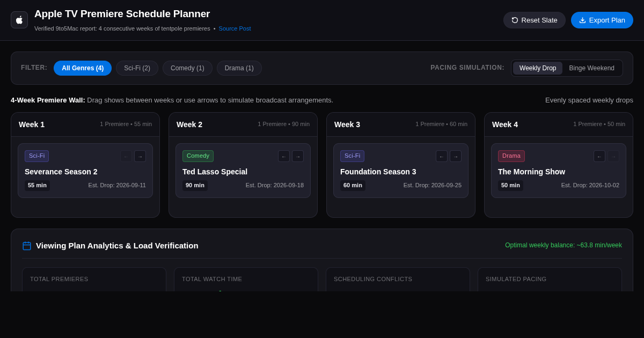Viewport: 644px width, 338px height.
Task: Select The Morning Show card title
Action: coord(531,172)
